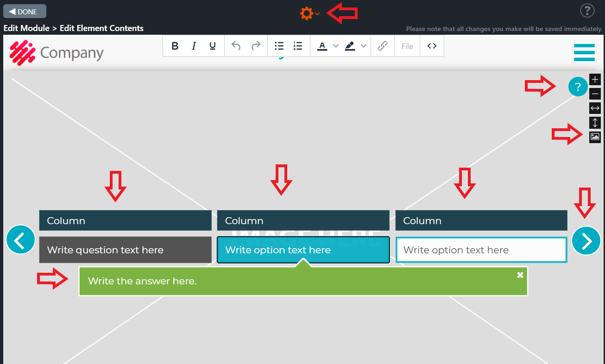605x364 pixels.
Task: Click the DONE button
Action: click(25, 11)
